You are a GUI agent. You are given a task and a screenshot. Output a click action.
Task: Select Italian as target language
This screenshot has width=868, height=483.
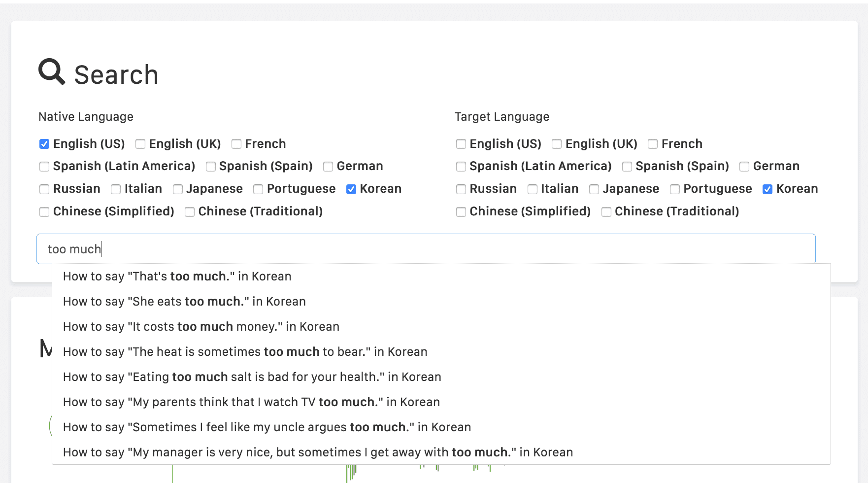(533, 189)
